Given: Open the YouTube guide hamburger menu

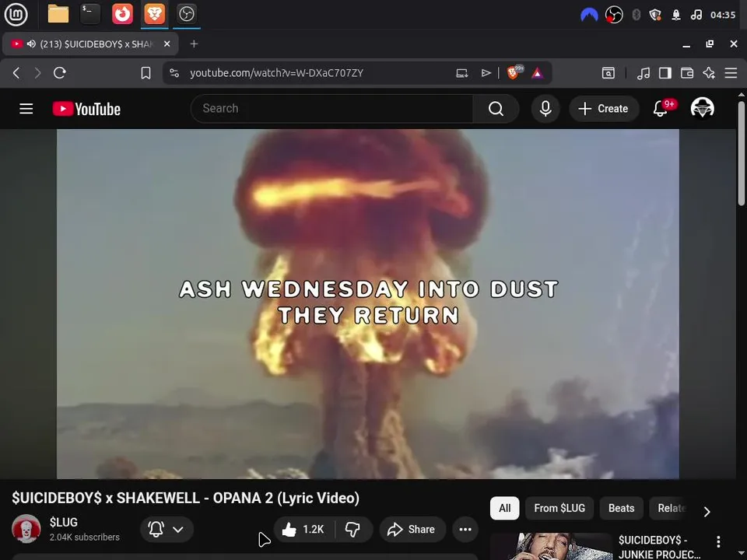Looking at the screenshot, I should click(26, 109).
